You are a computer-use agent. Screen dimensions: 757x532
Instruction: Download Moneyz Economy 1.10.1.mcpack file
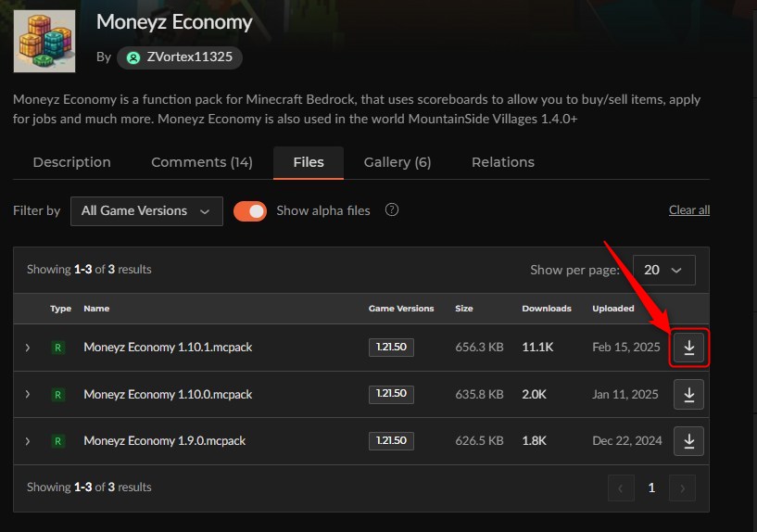689,348
